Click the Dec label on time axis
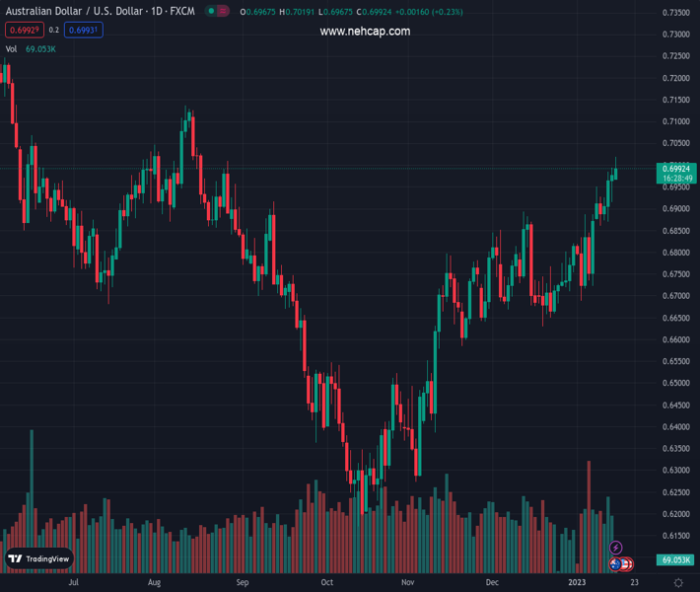700x592 pixels. (x=492, y=583)
